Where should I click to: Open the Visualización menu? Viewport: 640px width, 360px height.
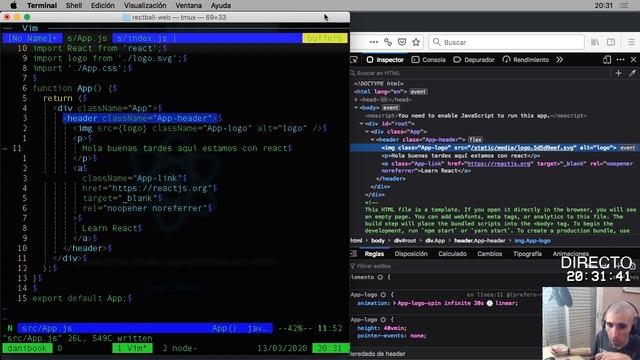pyautogui.click(x=145, y=5)
